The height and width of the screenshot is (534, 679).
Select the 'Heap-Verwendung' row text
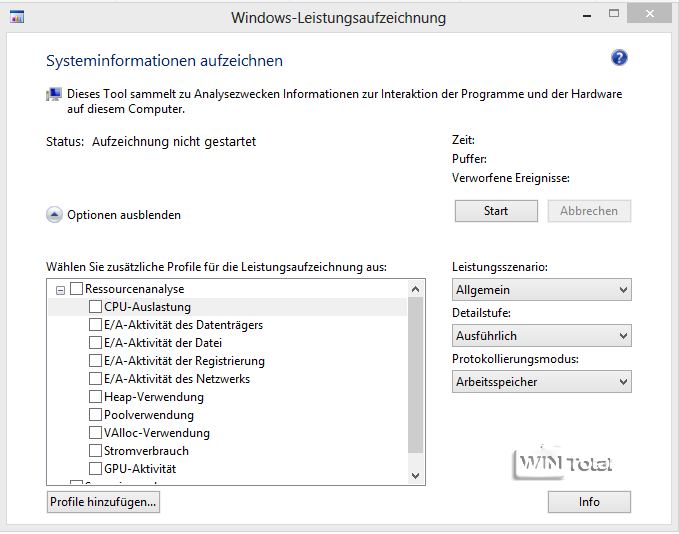coord(154,397)
